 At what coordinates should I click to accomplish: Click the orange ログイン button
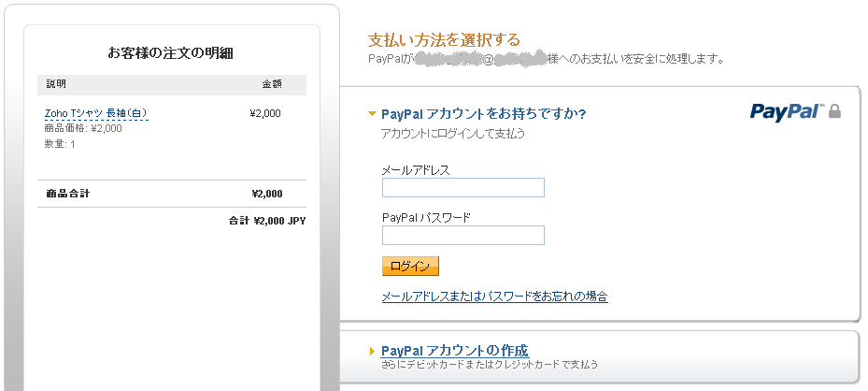pos(410,266)
